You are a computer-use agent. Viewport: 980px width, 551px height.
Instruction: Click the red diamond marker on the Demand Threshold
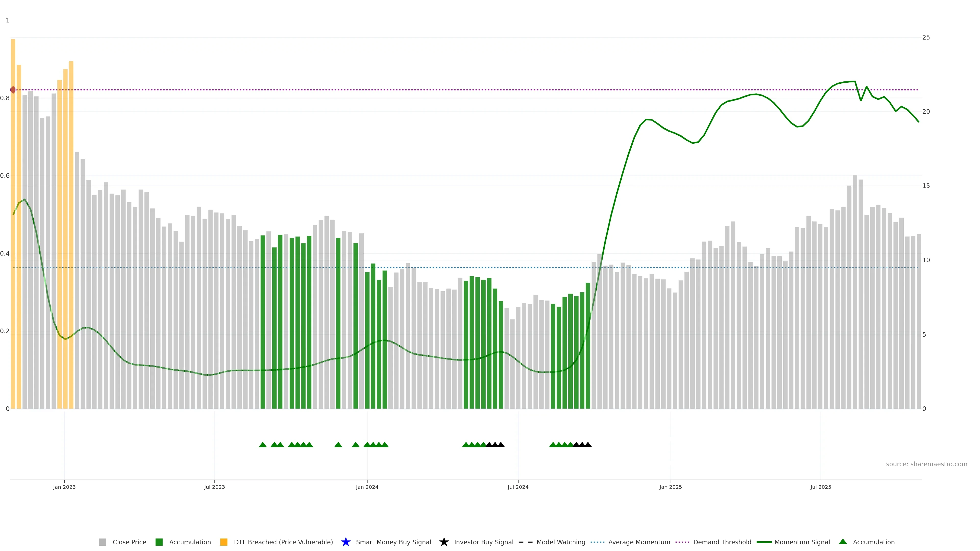click(13, 90)
